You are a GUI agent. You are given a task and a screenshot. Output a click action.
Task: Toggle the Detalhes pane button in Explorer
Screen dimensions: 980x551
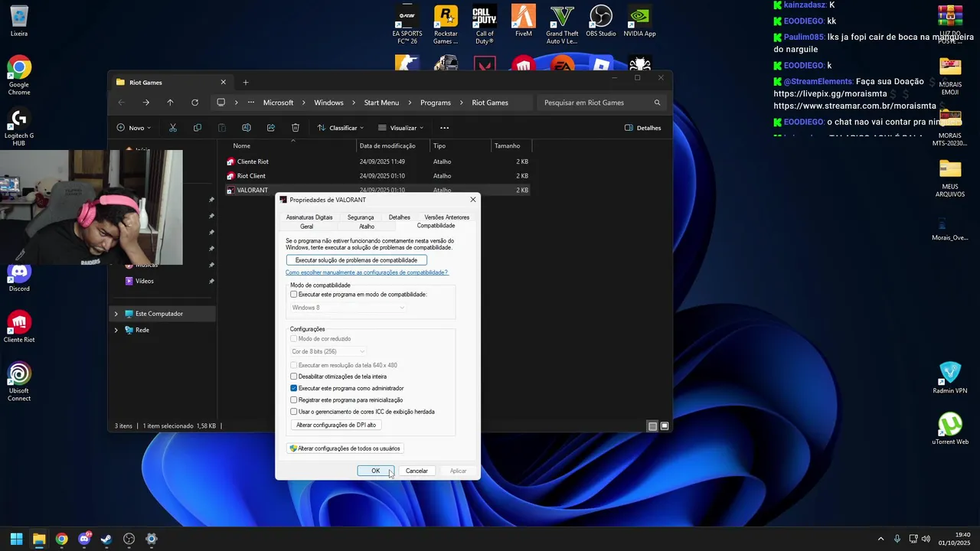pyautogui.click(x=643, y=128)
